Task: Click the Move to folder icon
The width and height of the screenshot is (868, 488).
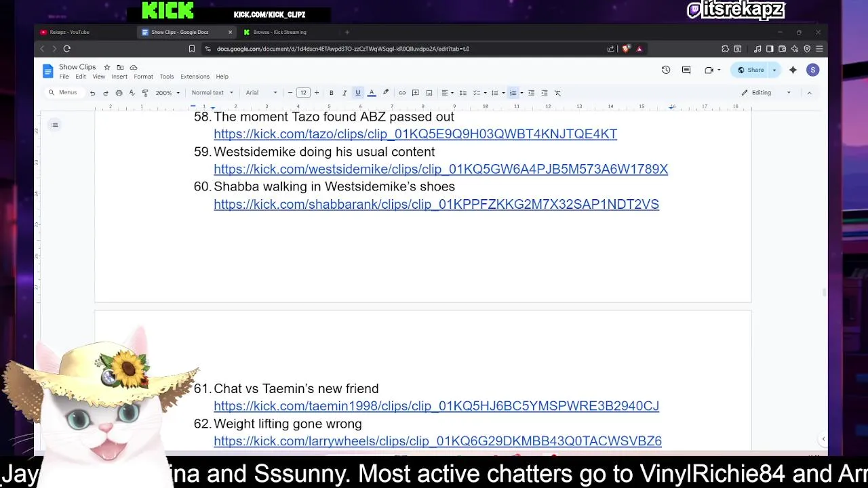Action: coord(120,67)
